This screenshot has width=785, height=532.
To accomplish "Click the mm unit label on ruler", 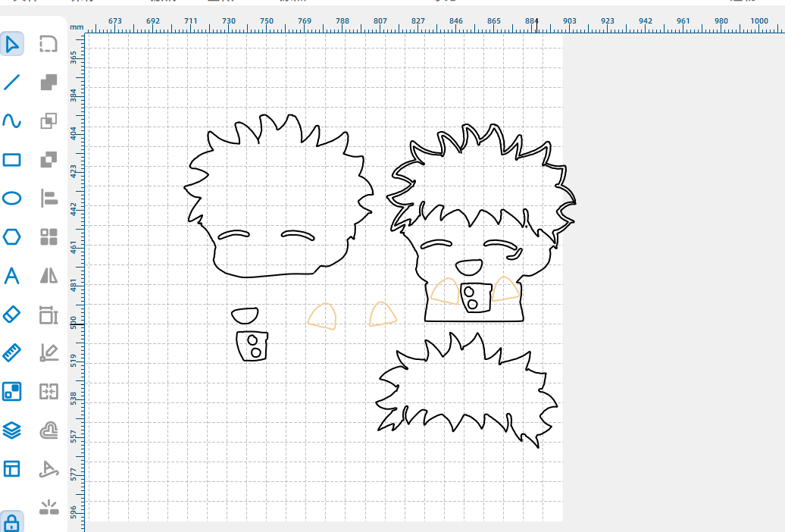I will coord(77,27).
